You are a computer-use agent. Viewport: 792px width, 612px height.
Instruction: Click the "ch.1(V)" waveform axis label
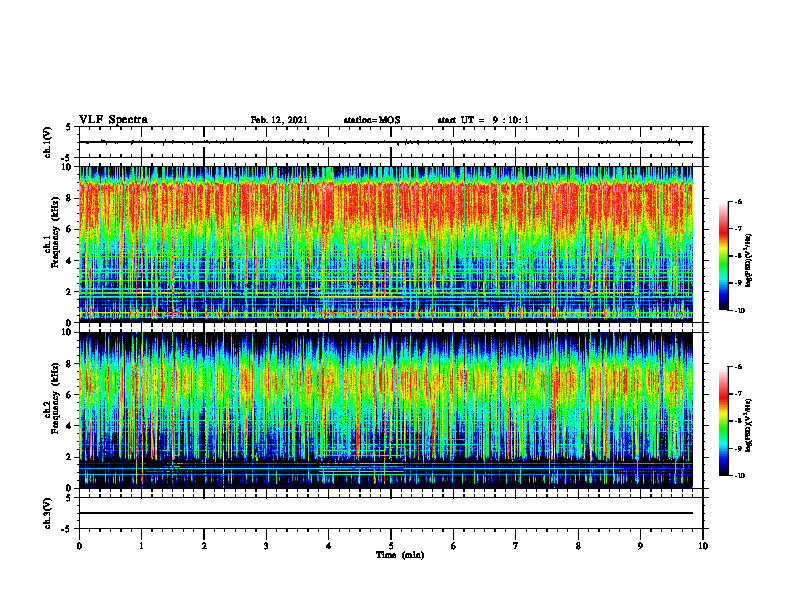point(47,142)
